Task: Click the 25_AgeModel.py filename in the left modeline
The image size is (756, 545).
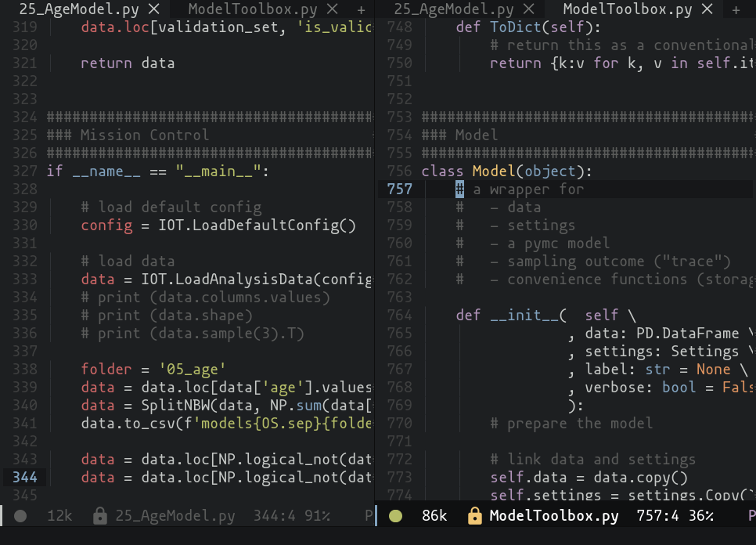Action: (x=175, y=516)
